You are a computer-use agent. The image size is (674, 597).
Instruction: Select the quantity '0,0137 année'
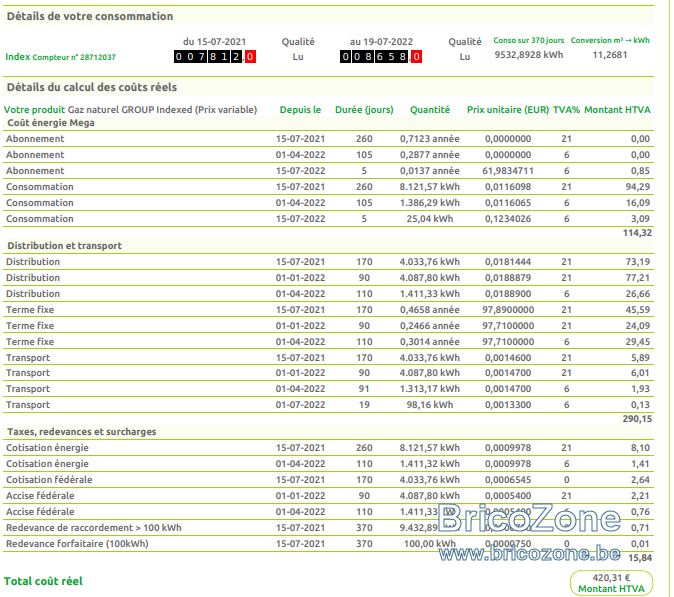pos(430,171)
